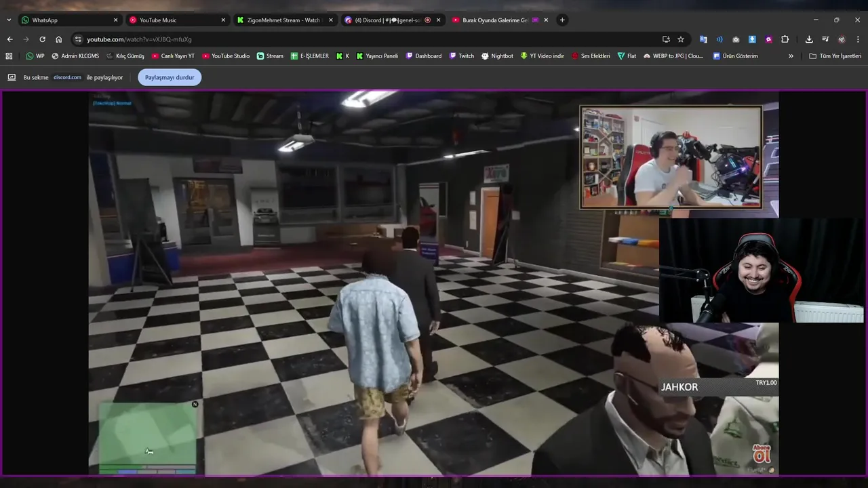The height and width of the screenshot is (488, 868).
Task: Open Canlı Yayın YT bookmark
Action: tap(173, 56)
